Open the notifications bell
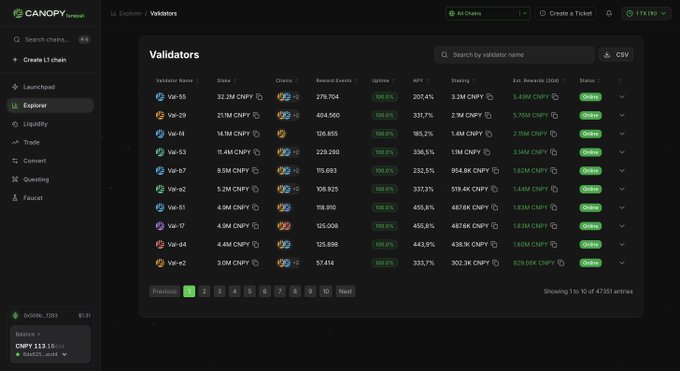 pyautogui.click(x=609, y=13)
